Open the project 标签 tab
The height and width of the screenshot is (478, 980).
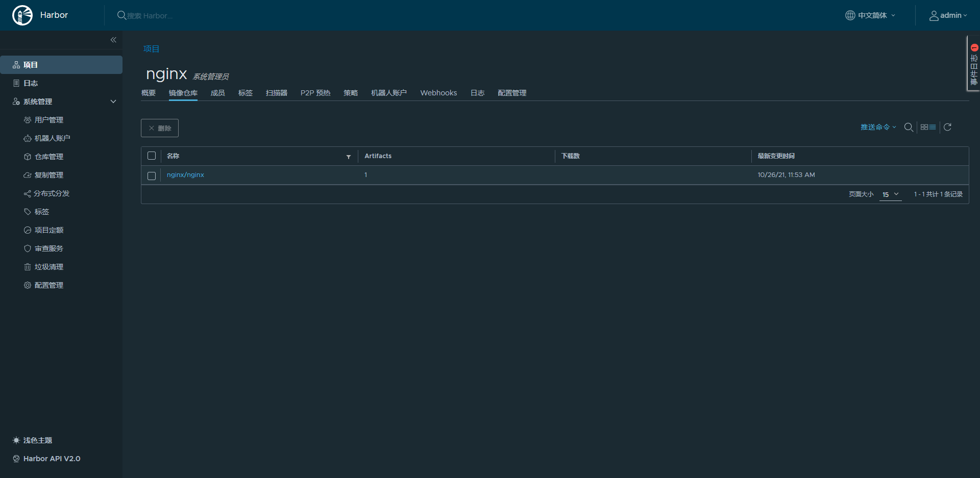(246, 93)
